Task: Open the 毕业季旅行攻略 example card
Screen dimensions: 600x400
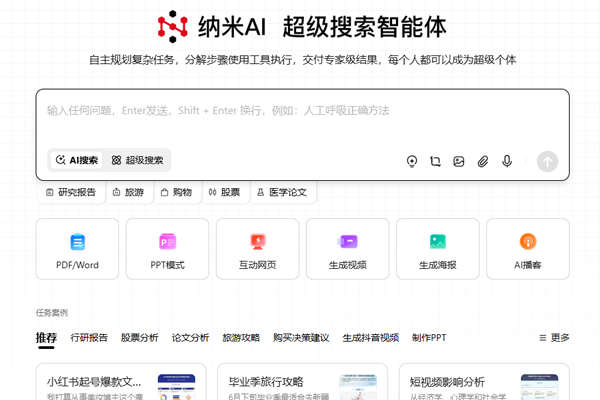Action: [302, 382]
